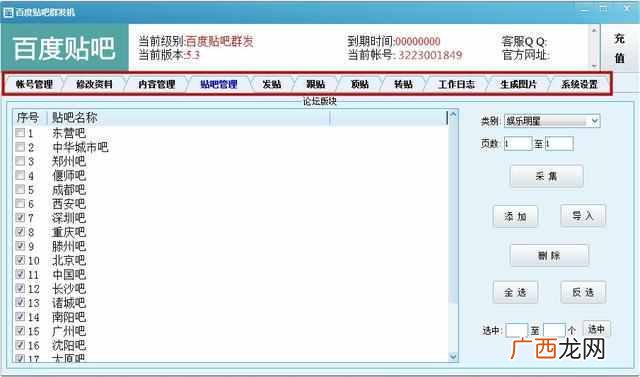Click the 选中 range end field
The image size is (640, 377).
click(555, 330)
